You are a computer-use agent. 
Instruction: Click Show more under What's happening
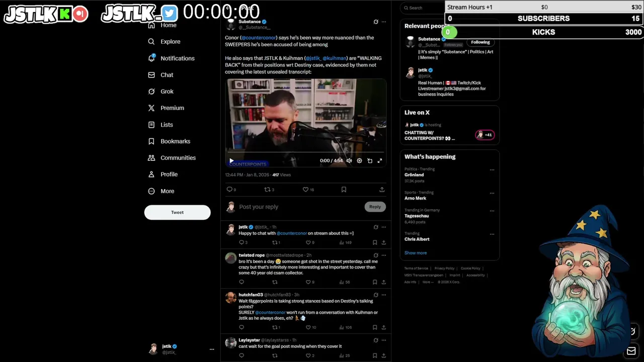(416, 253)
